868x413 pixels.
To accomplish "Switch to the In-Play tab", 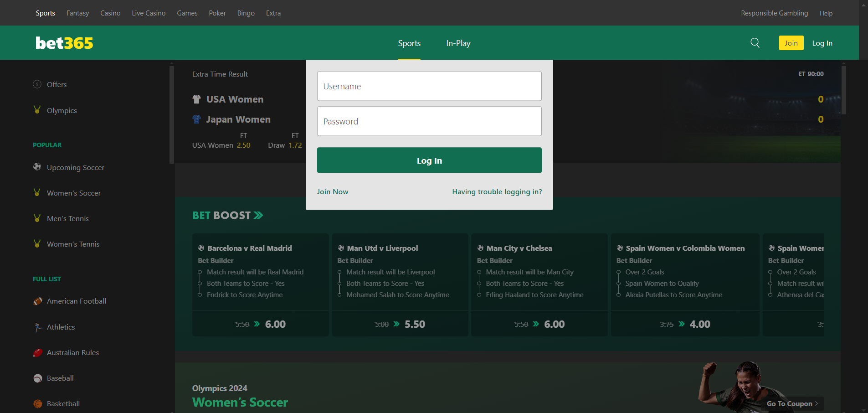I will [458, 43].
